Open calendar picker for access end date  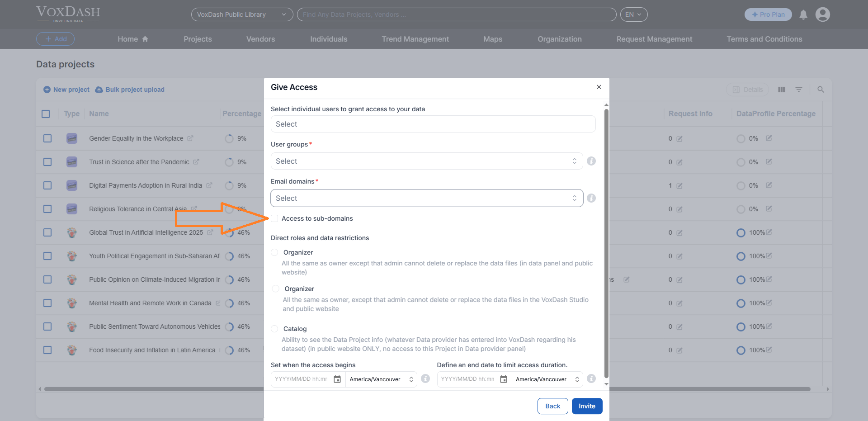click(504, 379)
